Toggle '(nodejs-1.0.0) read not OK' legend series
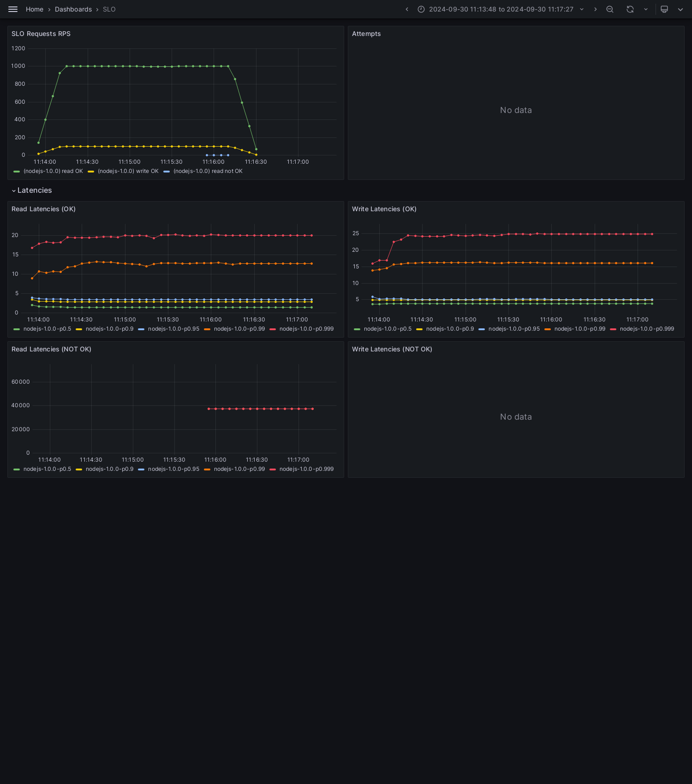 click(208, 171)
